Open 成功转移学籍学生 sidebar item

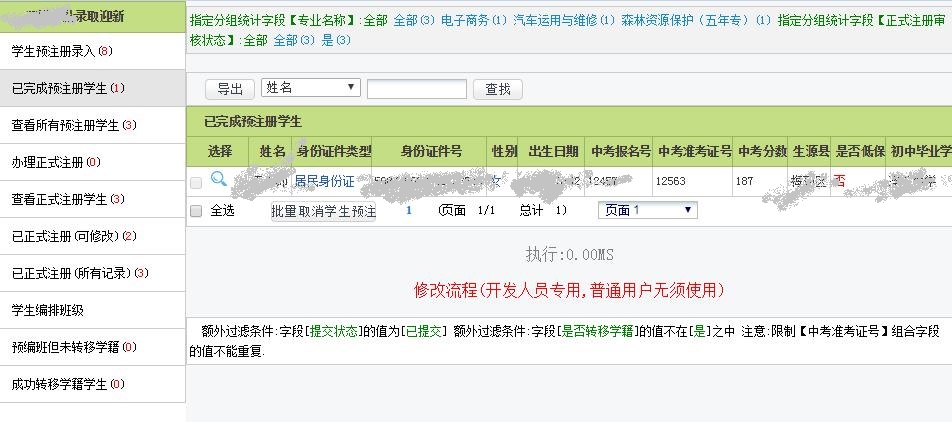pyautogui.click(x=92, y=385)
